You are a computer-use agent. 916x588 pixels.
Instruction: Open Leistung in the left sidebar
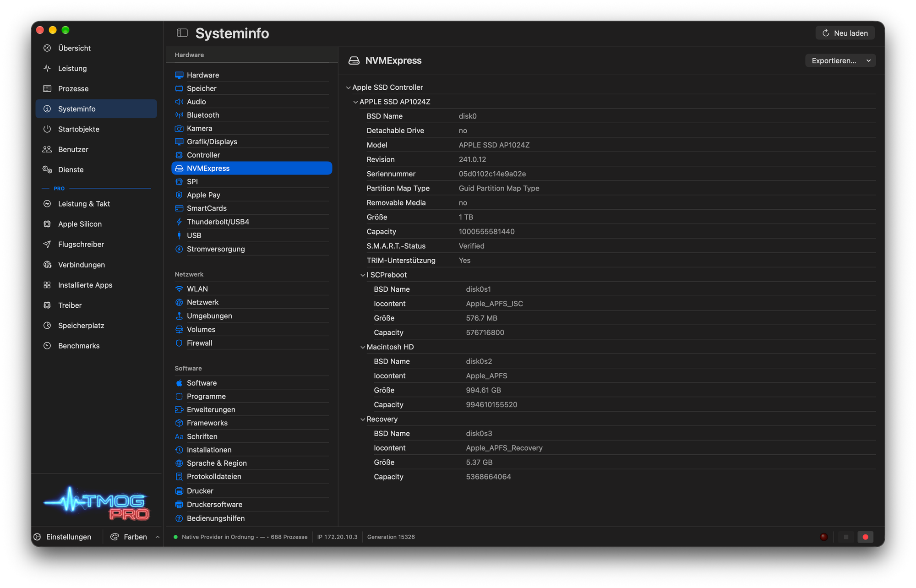[x=96, y=68]
